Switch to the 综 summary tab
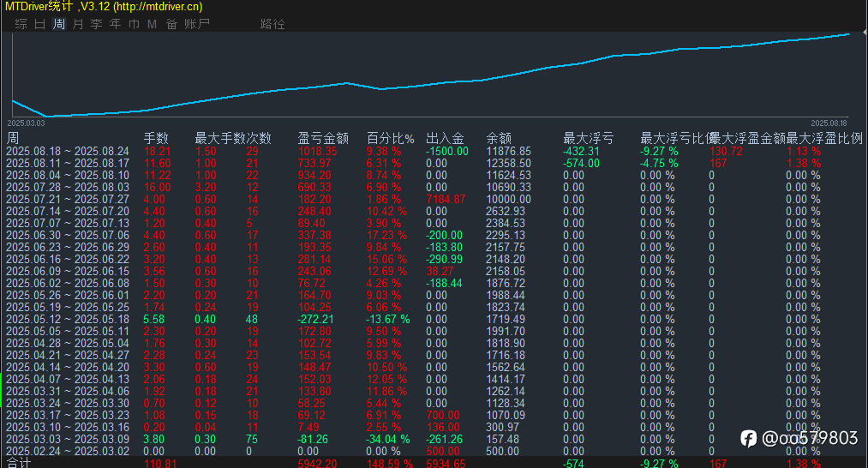The height and width of the screenshot is (468, 868). coord(21,24)
